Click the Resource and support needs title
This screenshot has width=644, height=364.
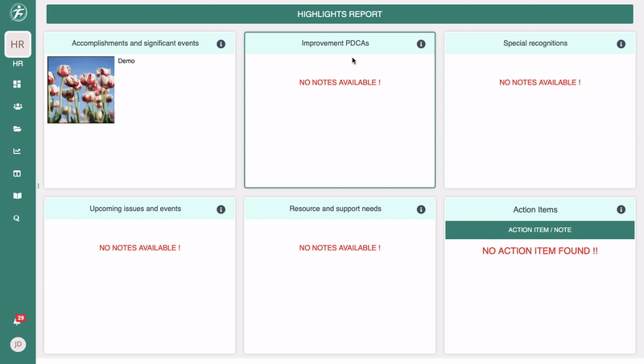pyautogui.click(x=335, y=209)
